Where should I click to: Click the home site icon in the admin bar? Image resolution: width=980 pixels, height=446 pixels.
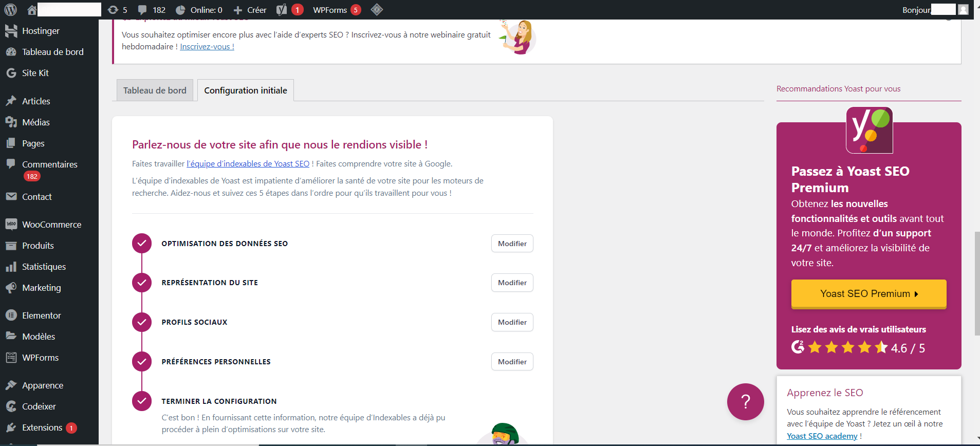coord(32,10)
